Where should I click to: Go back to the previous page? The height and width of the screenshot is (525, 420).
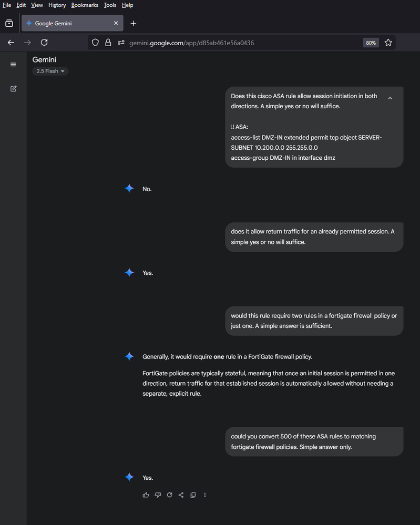[x=11, y=43]
